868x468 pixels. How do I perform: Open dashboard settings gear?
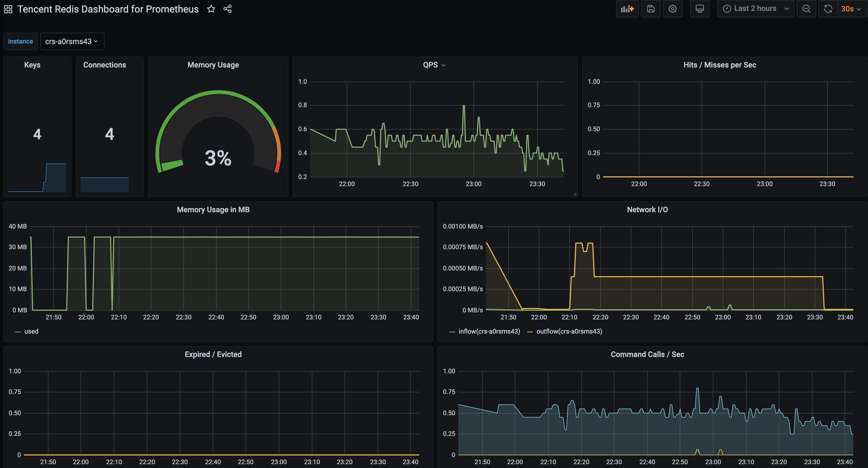pos(673,9)
